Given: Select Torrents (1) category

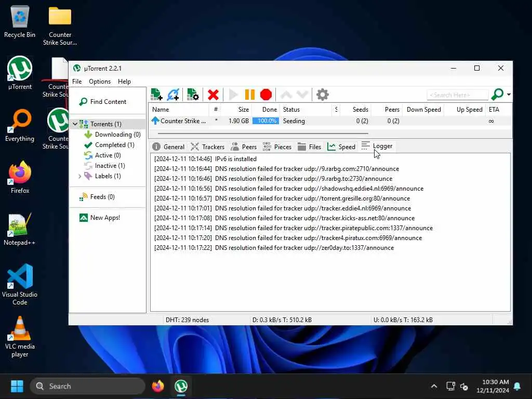Looking at the screenshot, I should (x=105, y=124).
